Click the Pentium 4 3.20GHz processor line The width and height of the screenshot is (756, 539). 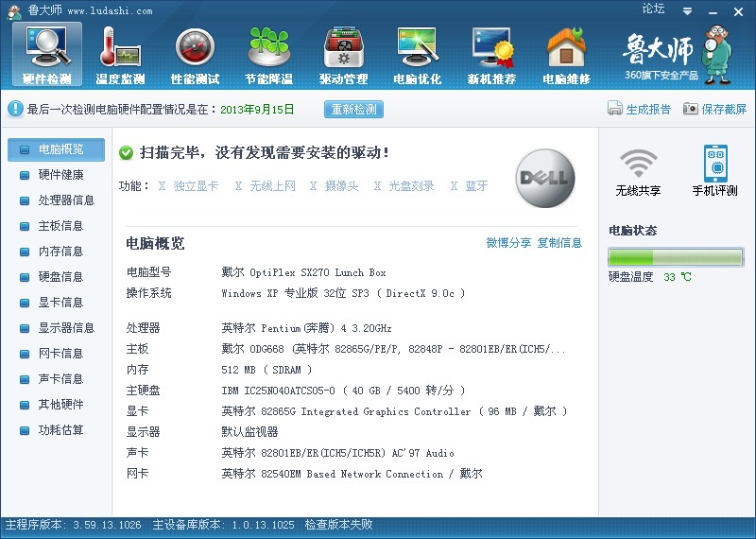(x=306, y=328)
